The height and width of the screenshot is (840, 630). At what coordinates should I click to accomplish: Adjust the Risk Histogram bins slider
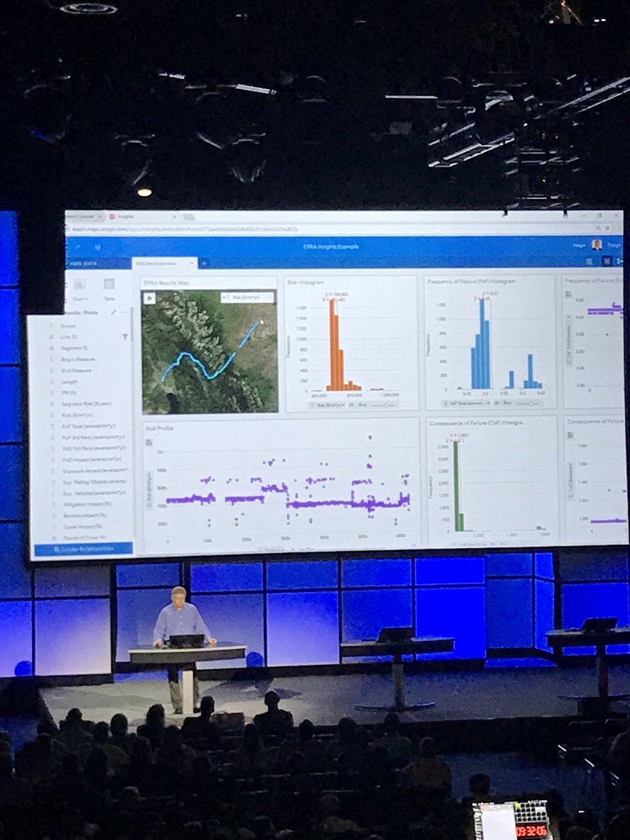384,405
